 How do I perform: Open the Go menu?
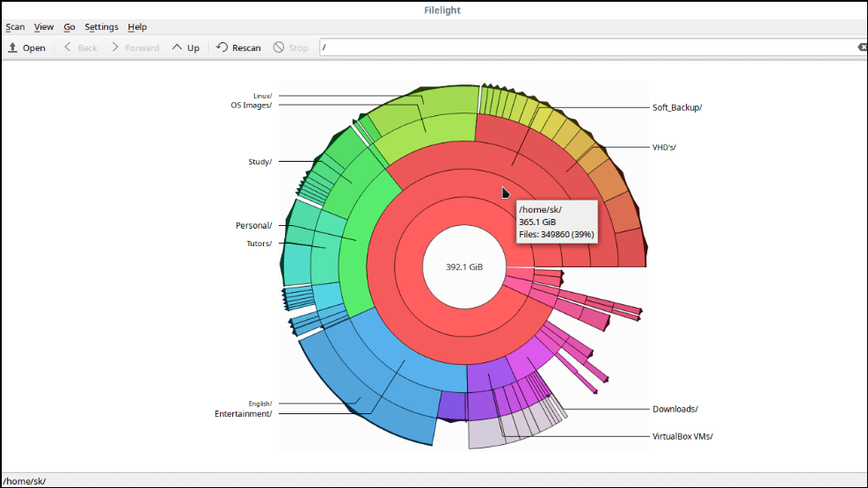pyautogui.click(x=69, y=26)
